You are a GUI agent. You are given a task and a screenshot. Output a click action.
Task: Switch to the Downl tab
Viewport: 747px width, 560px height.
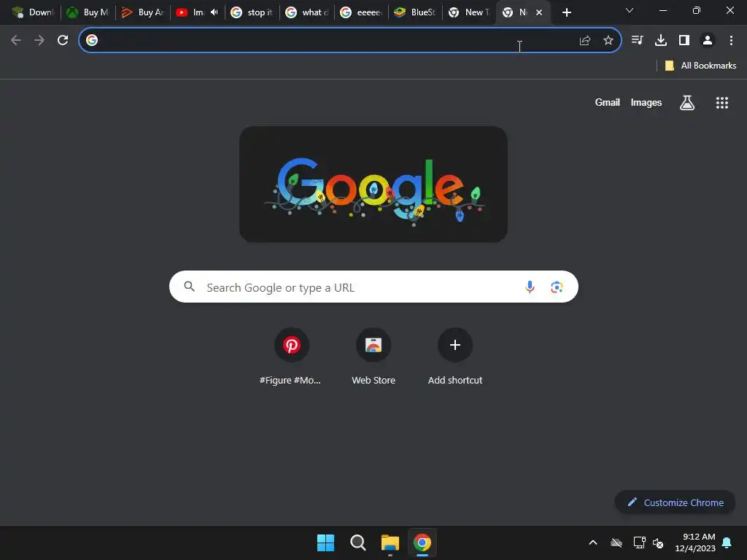[32, 12]
